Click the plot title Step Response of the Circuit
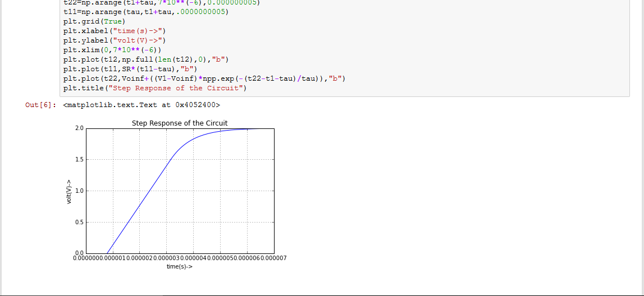 click(180, 123)
